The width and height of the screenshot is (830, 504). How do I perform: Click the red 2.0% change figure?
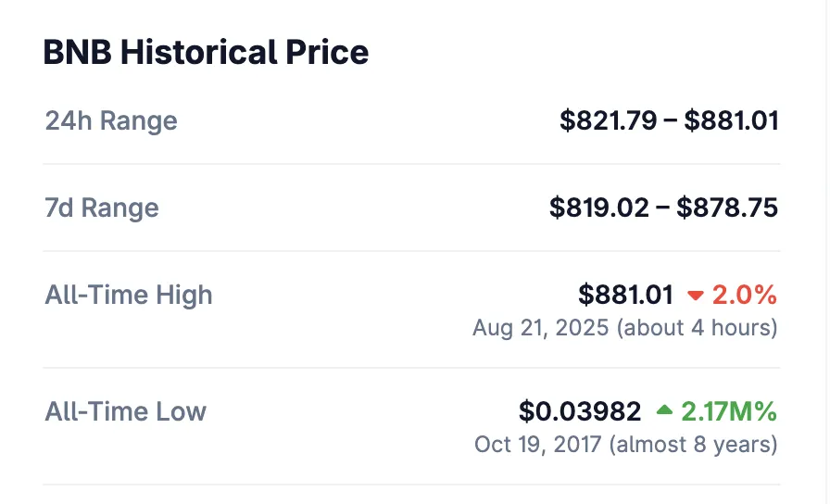point(744,296)
